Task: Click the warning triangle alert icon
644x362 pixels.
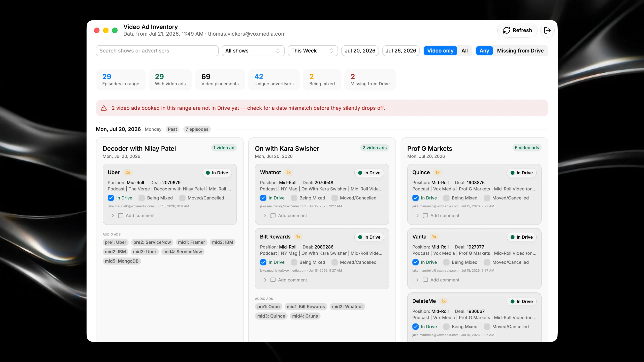Action: (104, 108)
